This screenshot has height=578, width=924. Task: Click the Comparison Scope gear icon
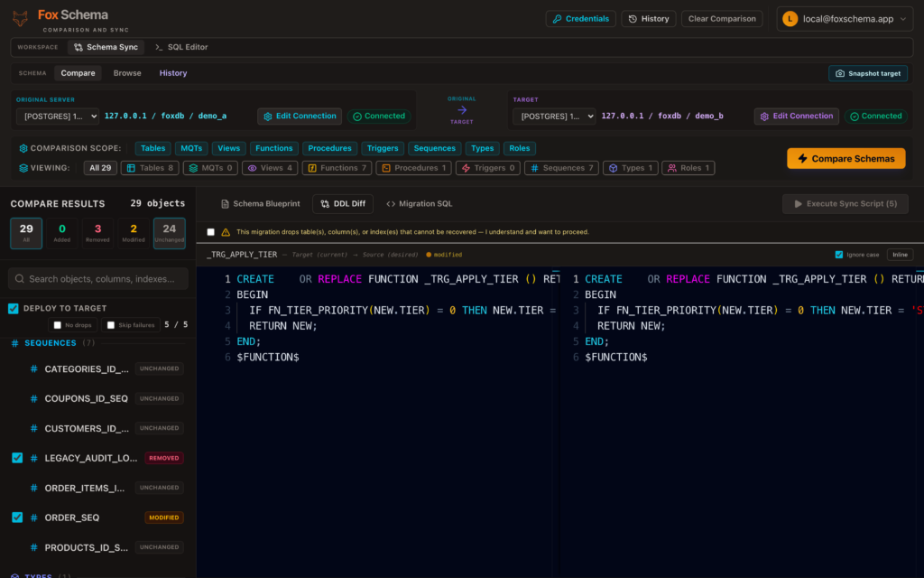[23, 149]
